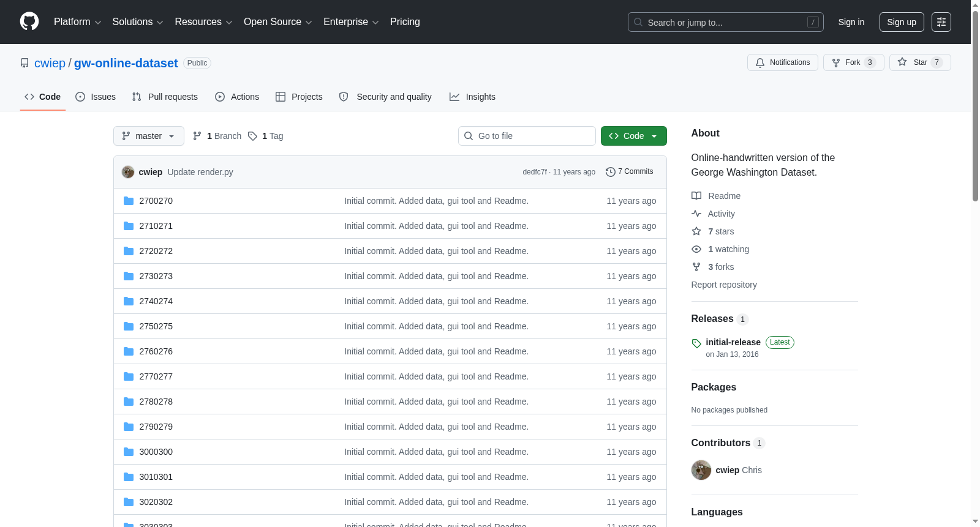Open the 2780278 folder name link
980x527 pixels.
(156, 402)
